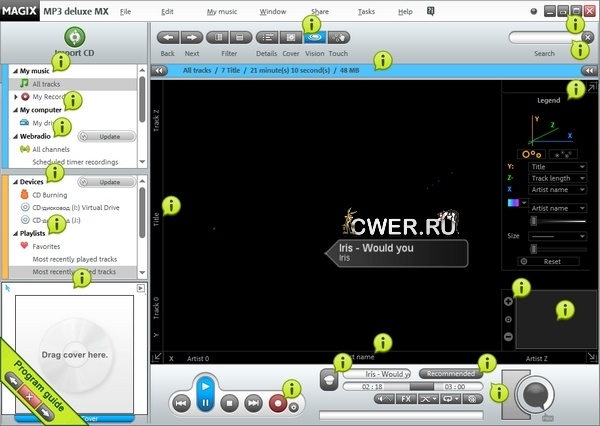Image resolution: width=600 pixels, height=426 pixels.
Task: Open the FX effects panel
Action: click(407, 398)
